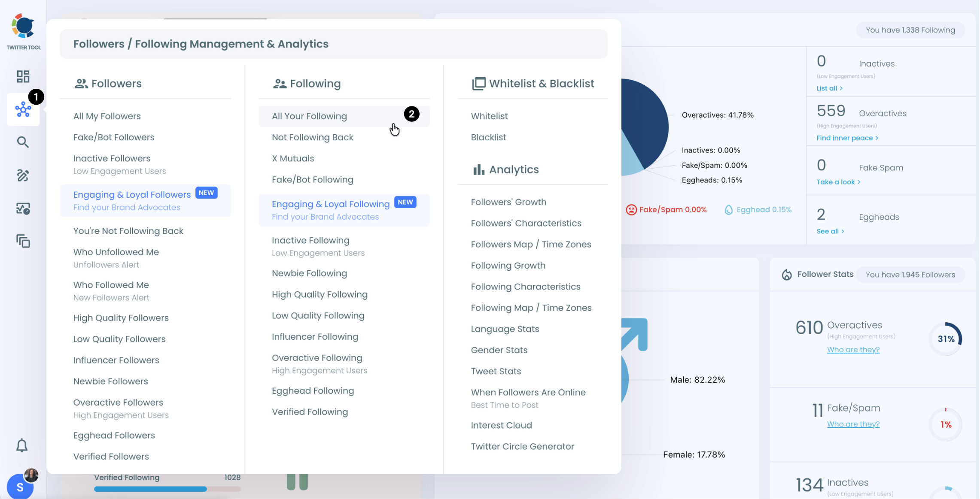Open Overactive Followers
This screenshot has width=980, height=499.
[121, 408]
